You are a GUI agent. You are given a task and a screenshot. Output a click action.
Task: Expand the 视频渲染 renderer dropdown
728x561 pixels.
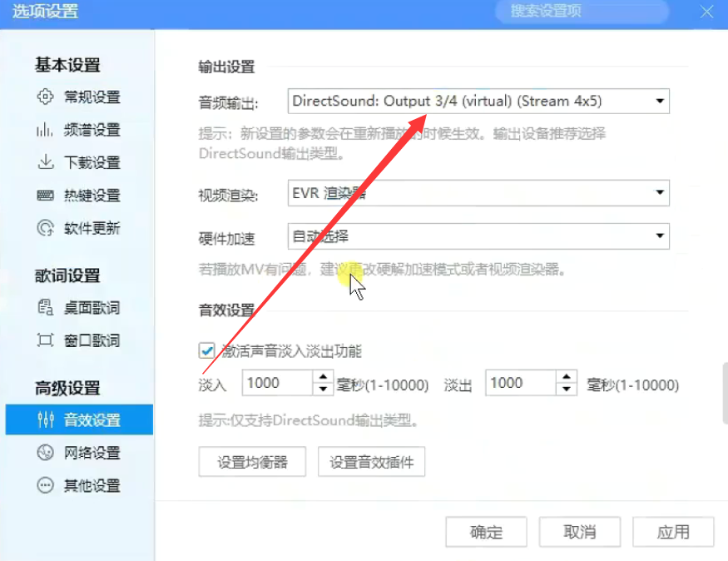tap(659, 193)
